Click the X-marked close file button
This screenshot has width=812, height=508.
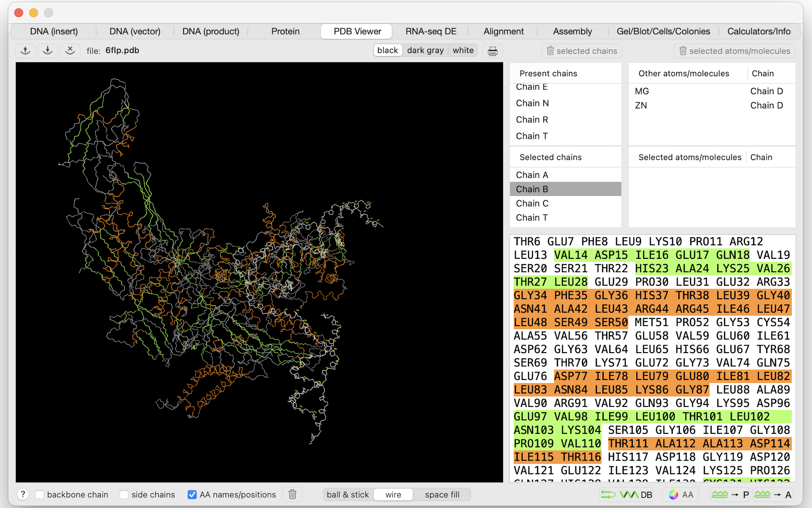70,51
